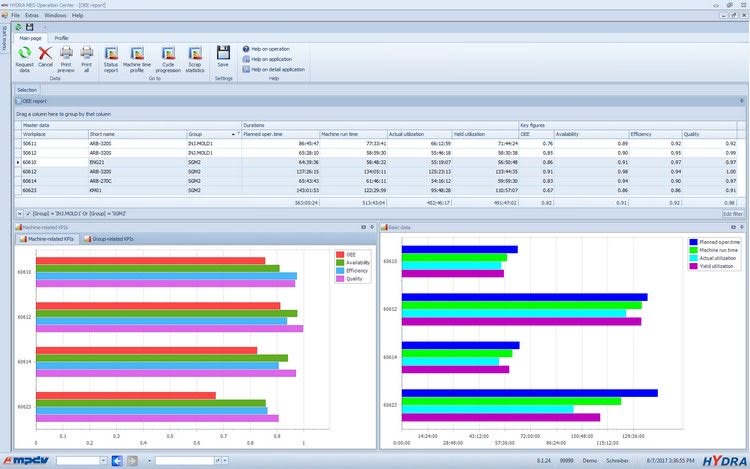The image size is (750, 469).
Task: Toggle the active filter checkbox
Action: tap(28, 214)
